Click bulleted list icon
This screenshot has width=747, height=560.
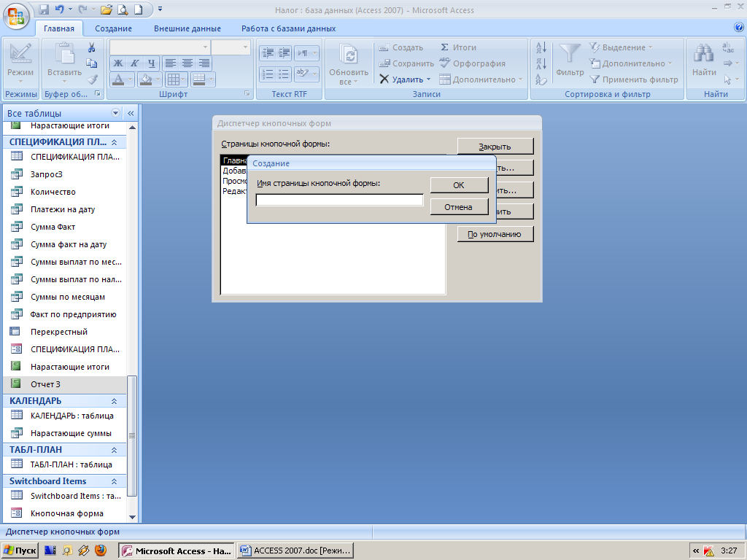pos(285,74)
